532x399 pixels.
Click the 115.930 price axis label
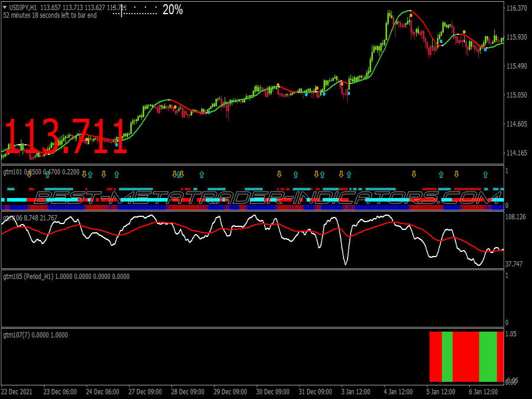(x=517, y=37)
